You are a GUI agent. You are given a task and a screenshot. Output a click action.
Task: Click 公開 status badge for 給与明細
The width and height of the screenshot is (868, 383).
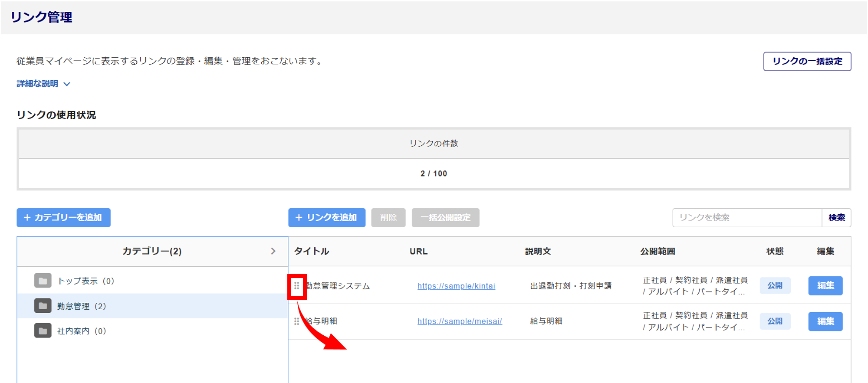pos(775,321)
